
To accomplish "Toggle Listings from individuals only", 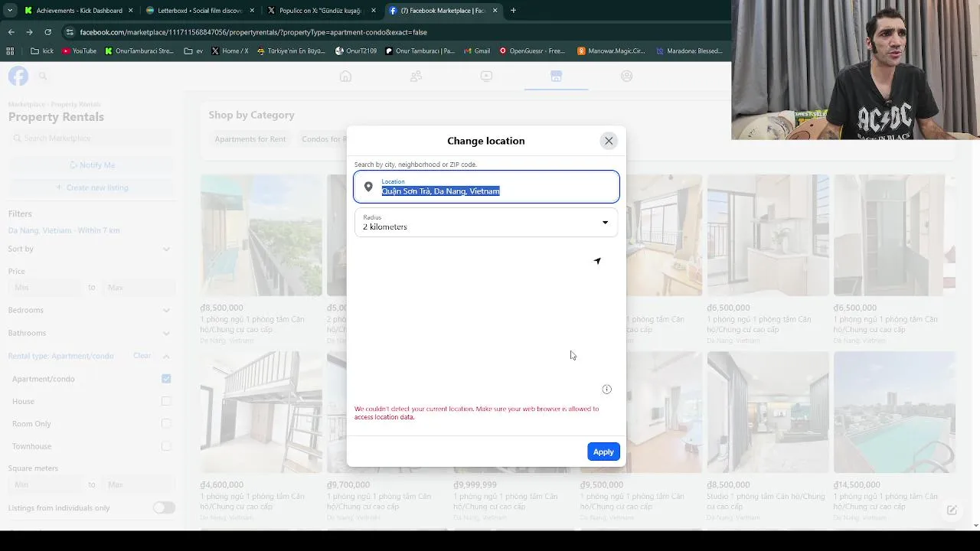I will coord(164,507).
